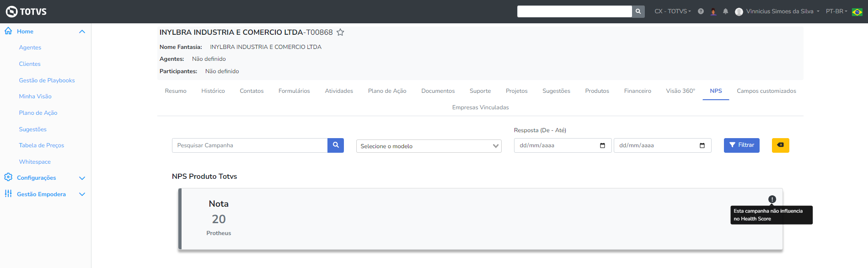Collapse the Home menu chevron

82,32
